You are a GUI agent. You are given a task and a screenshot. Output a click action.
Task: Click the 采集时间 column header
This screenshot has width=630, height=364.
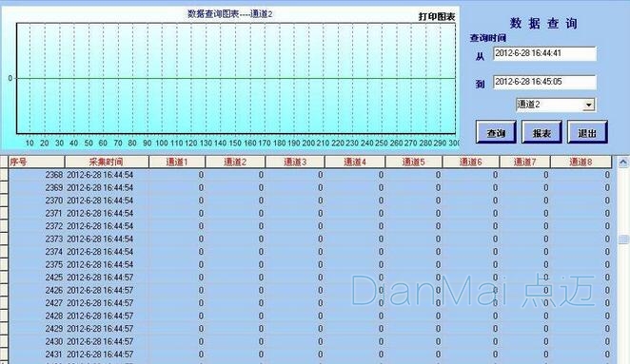coord(107,162)
